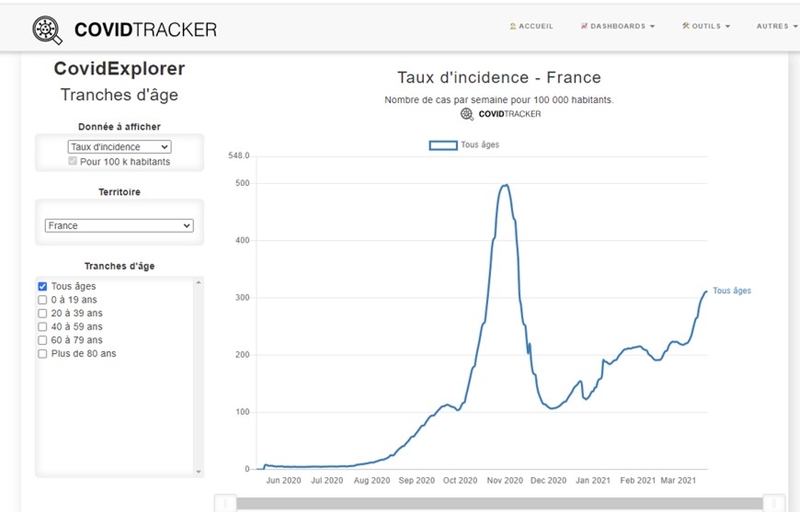Click the chart title Taux d'incidence - France

click(499, 78)
